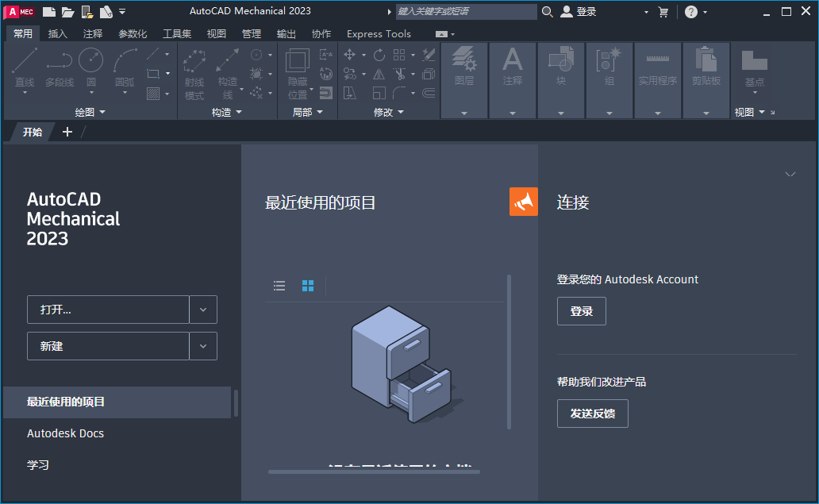Switch recent projects to list view
Image resolution: width=819 pixels, height=504 pixels.
pos(279,286)
